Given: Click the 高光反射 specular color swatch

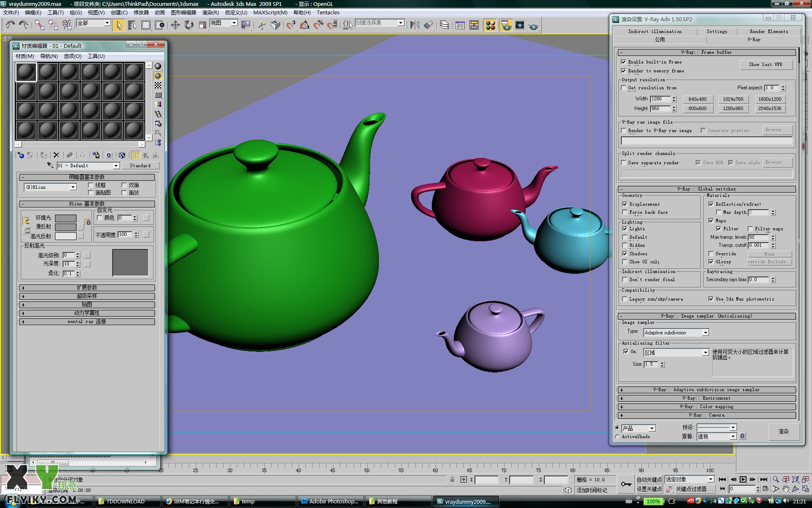Looking at the screenshot, I should [x=66, y=236].
